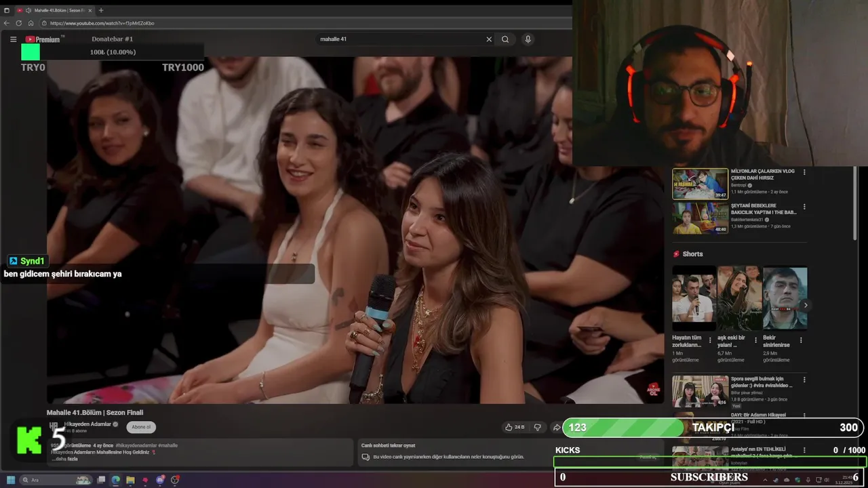Open Microsoft Edge from the taskbar
This screenshot has height=488, width=868.
tap(115, 480)
